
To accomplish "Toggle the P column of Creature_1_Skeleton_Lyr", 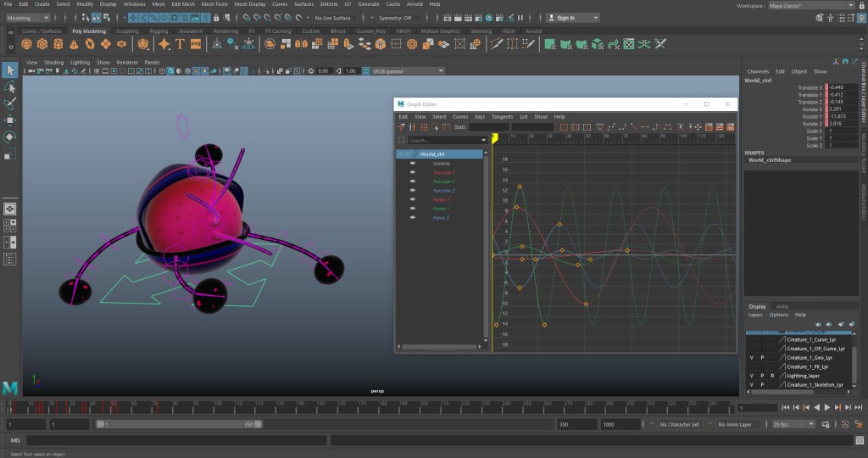I will (762, 384).
